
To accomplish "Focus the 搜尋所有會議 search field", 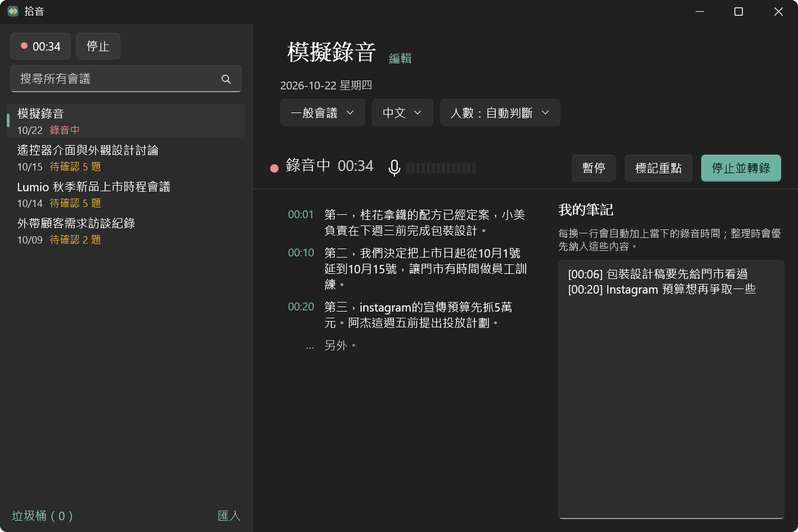I will tap(126, 79).
